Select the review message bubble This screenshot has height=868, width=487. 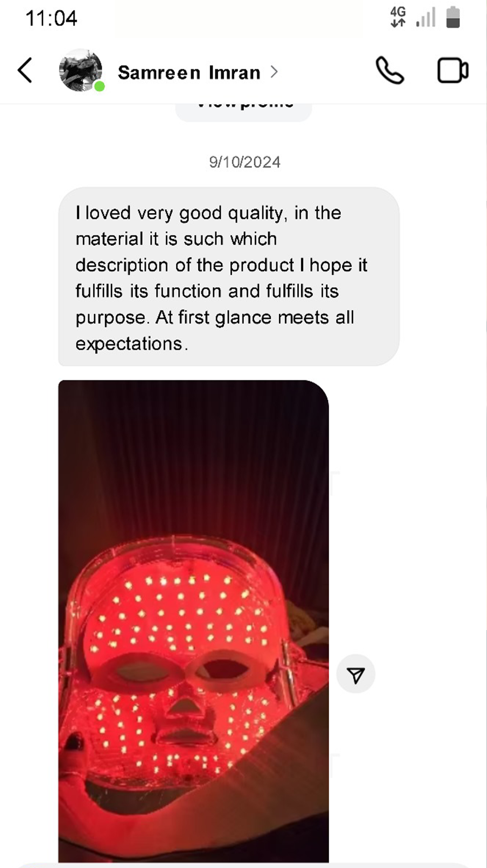click(229, 277)
